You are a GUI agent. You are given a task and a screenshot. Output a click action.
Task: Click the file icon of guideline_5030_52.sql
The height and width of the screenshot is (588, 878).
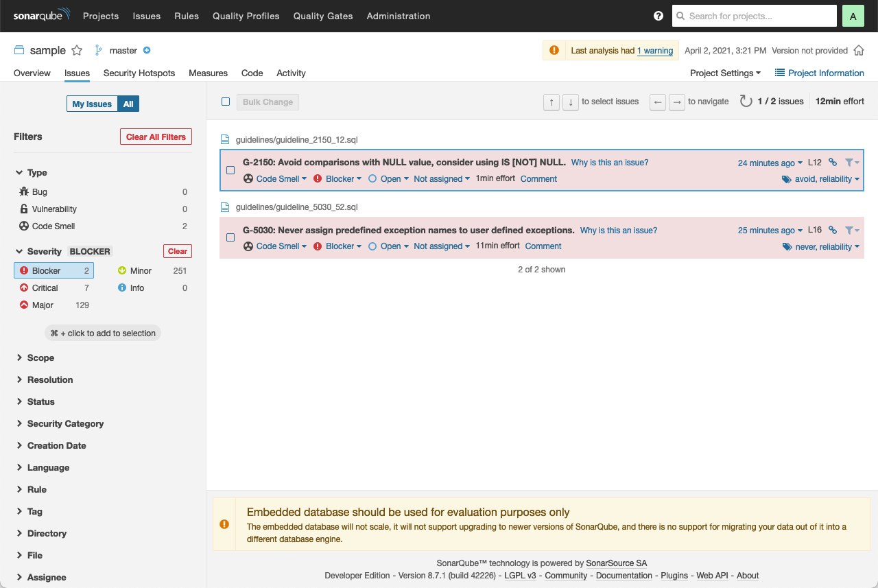[224, 207]
